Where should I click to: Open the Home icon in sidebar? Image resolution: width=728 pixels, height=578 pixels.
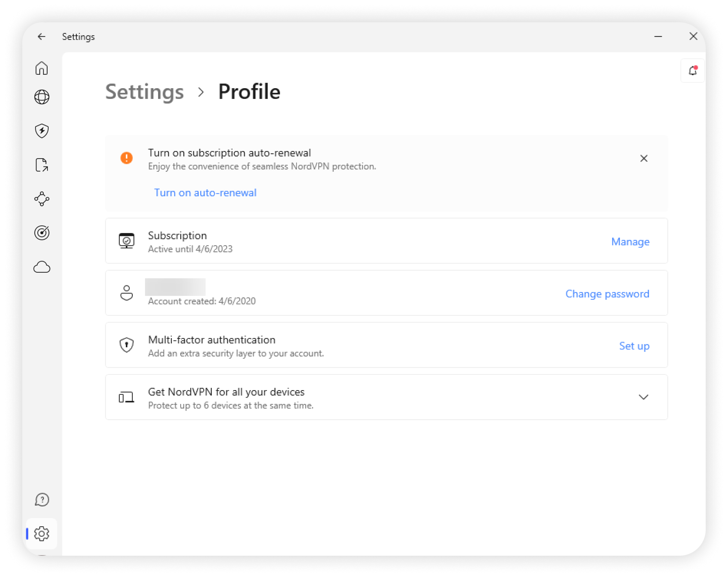(42, 68)
